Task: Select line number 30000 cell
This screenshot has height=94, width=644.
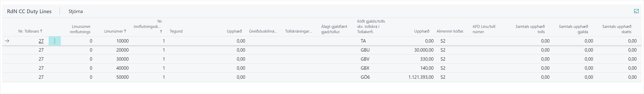Action: tap(122, 59)
